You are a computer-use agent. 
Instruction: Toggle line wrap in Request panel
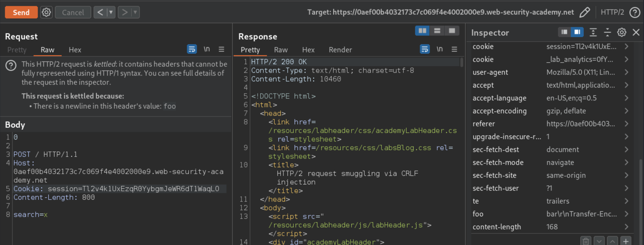(x=192, y=49)
